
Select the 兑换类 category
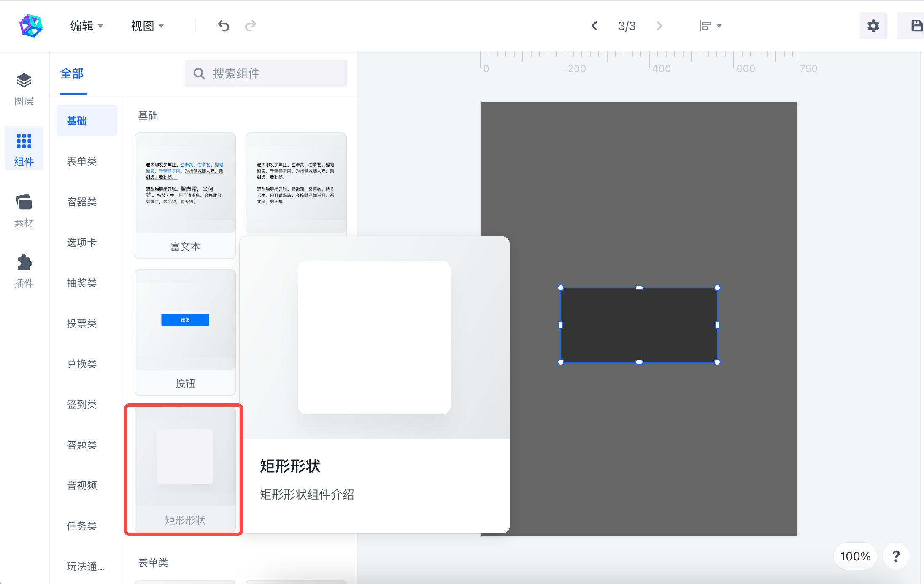(x=82, y=364)
